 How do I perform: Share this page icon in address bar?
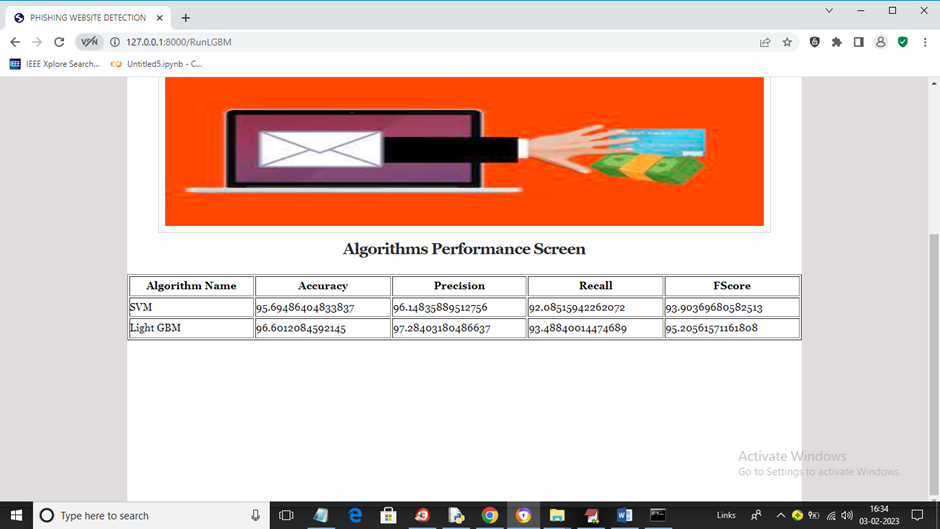(x=765, y=42)
